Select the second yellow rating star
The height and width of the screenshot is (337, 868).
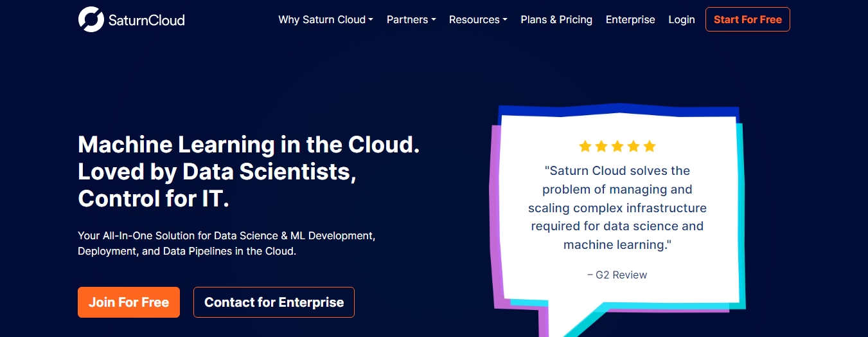(x=601, y=147)
